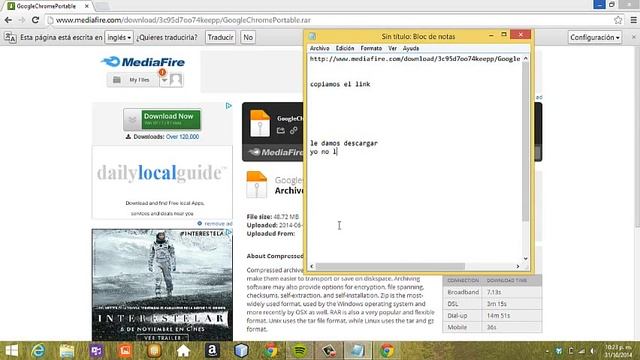The image size is (640, 360).
Task: Click the user avatar icon
Action: [176, 80]
